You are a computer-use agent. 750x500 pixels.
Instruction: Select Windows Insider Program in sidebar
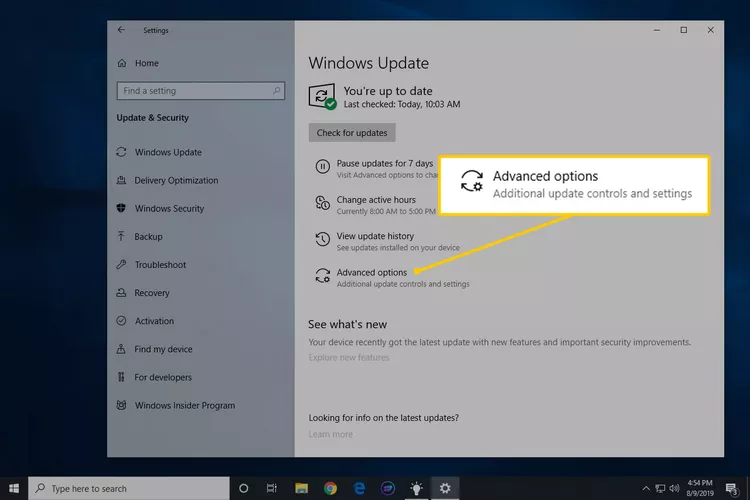pyautogui.click(x=184, y=406)
